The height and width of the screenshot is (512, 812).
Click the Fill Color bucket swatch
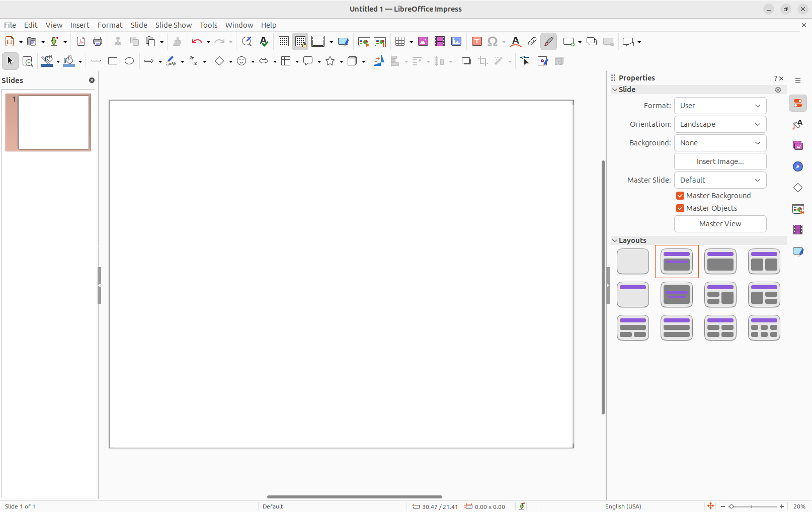click(69, 61)
